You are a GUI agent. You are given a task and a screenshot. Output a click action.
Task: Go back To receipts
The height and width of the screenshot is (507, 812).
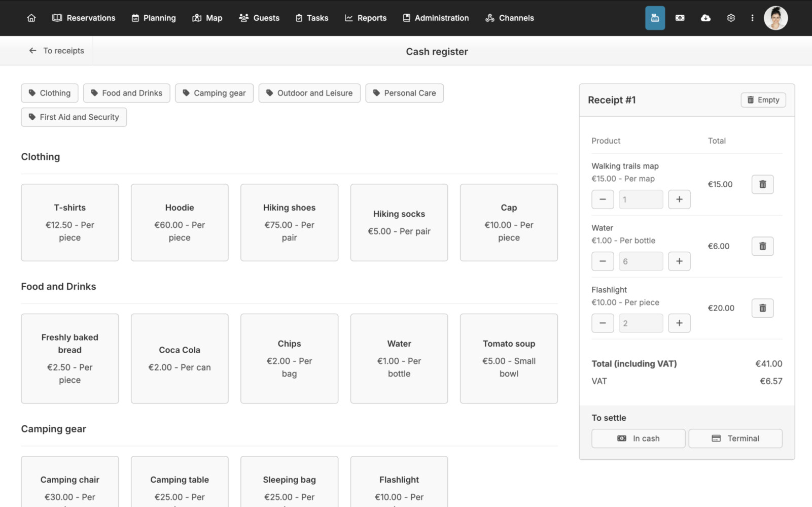(56, 51)
